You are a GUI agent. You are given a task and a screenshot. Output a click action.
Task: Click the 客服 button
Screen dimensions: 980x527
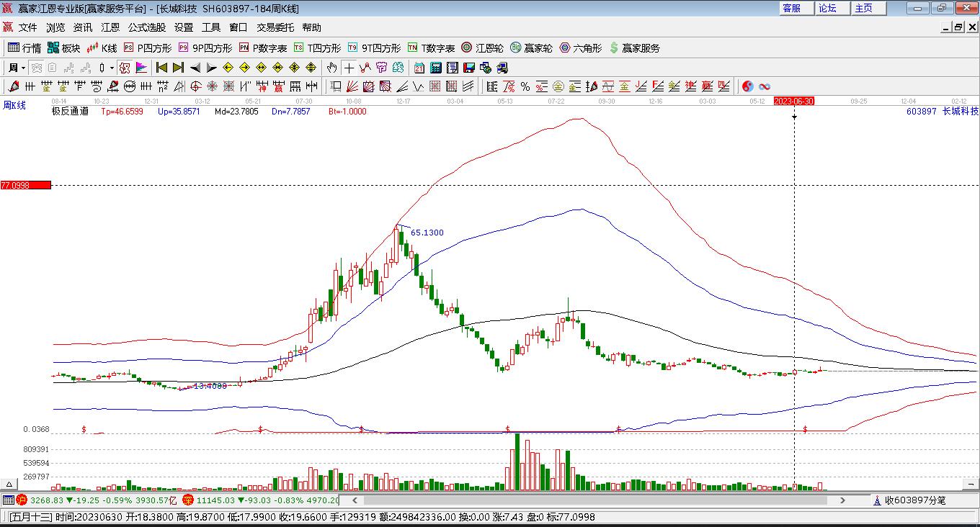tap(791, 8)
